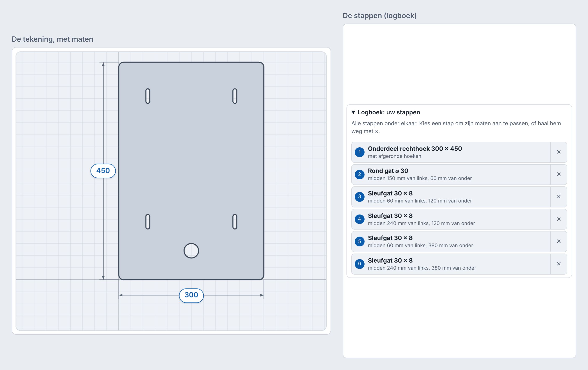Image resolution: width=588 pixels, height=370 pixels.
Task: Select the bottom-right slot in the drawing
Action: point(235,222)
